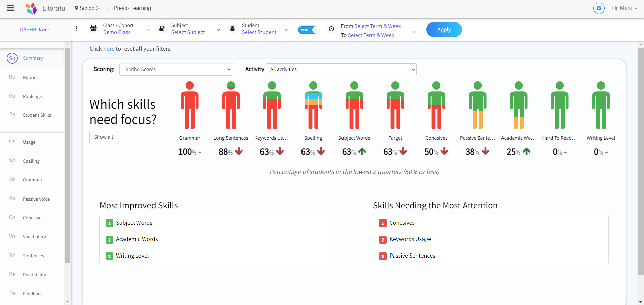Screen dimensions: 644x305
Task: Expand the Class / Cohort dropdown
Action: tap(148, 30)
